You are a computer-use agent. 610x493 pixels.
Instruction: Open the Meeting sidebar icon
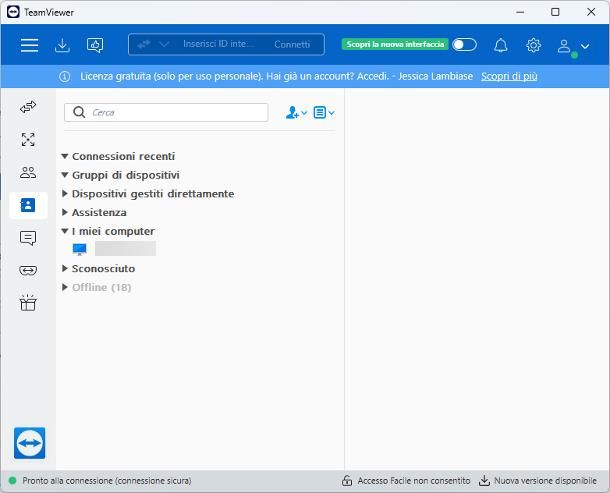[x=28, y=172]
